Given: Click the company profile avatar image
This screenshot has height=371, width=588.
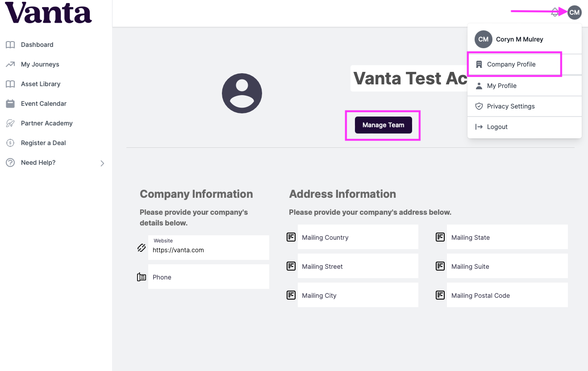Looking at the screenshot, I should (242, 93).
